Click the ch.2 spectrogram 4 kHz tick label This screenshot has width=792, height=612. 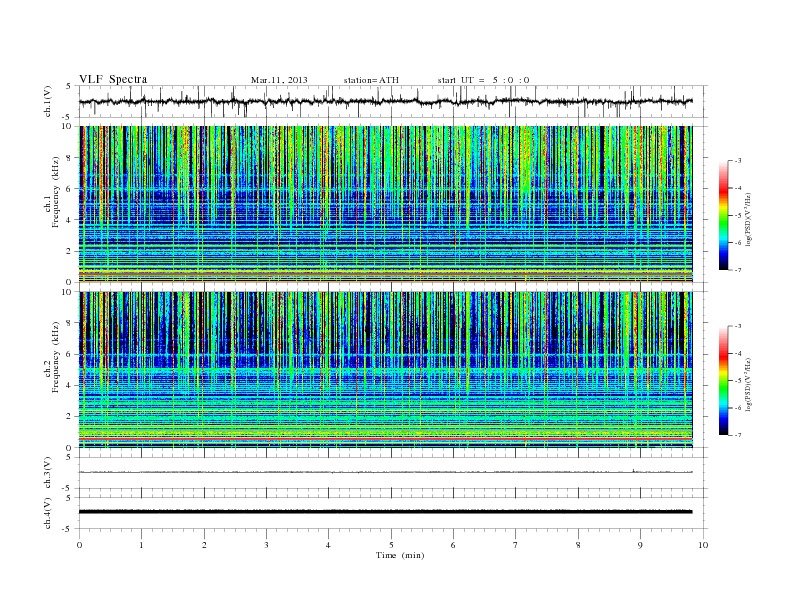(x=69, y=385)
